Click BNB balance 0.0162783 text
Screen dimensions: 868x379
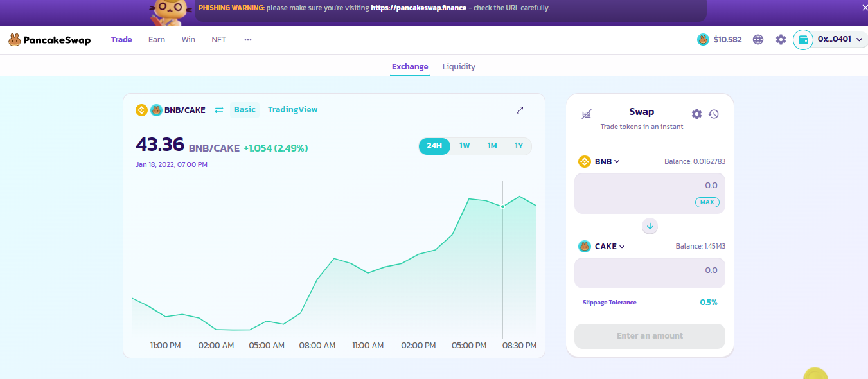tap(695, 161)
